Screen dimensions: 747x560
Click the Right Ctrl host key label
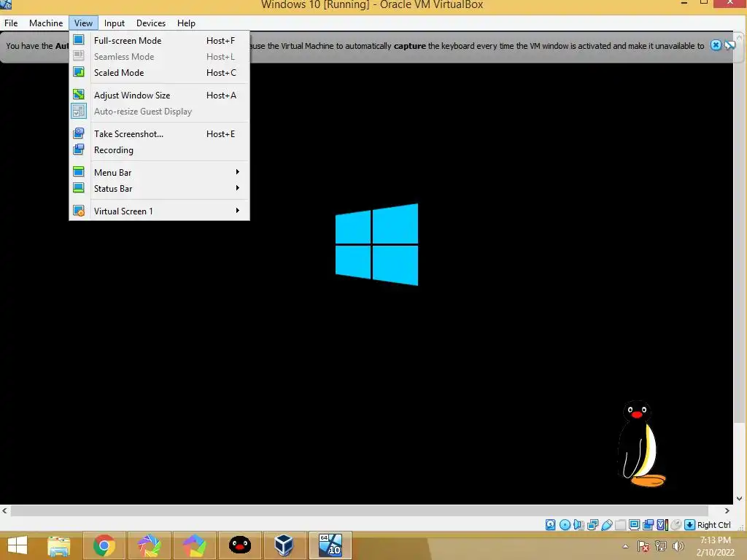click(x=713, y=525)
